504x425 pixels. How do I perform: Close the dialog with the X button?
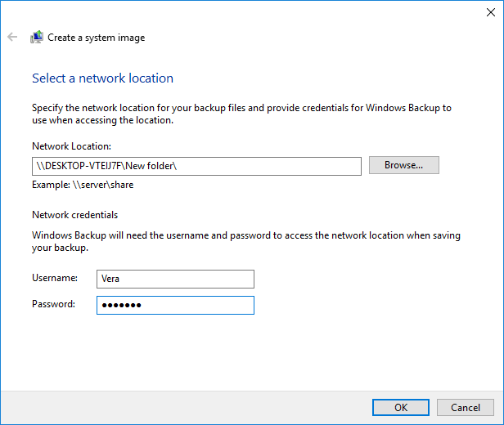pyautogui.click(x=489, y=11)
